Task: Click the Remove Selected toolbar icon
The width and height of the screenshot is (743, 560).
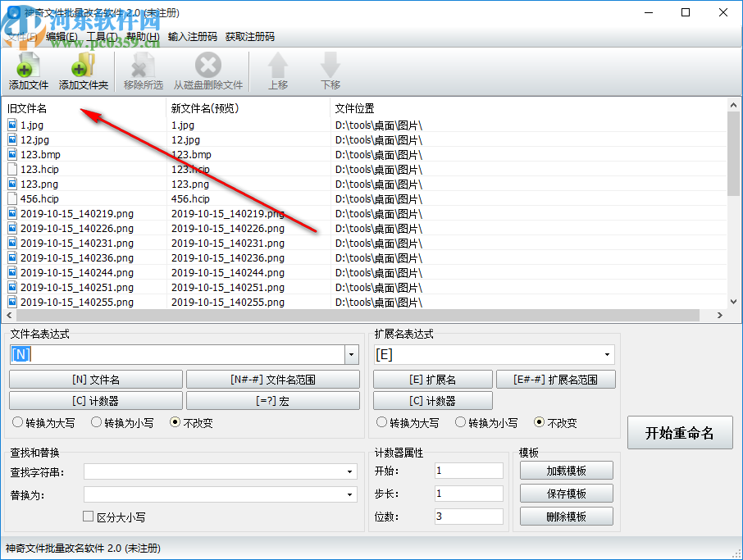Action: point(143,65)
